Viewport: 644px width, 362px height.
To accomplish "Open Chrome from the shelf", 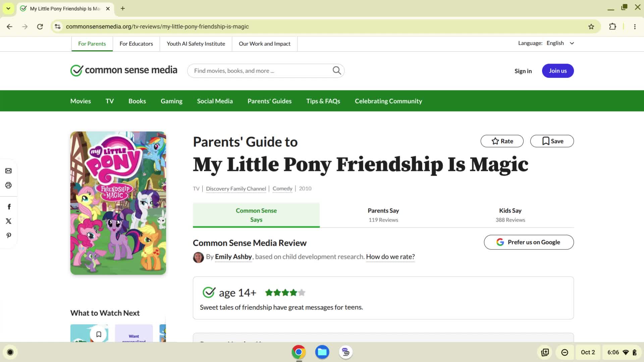I will point(299,352).
